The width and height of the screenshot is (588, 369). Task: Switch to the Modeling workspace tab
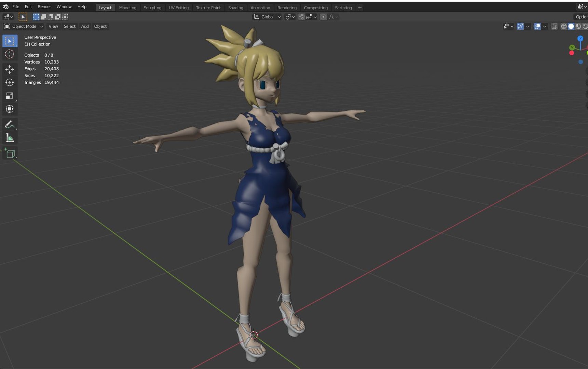(x=128, y=8)
